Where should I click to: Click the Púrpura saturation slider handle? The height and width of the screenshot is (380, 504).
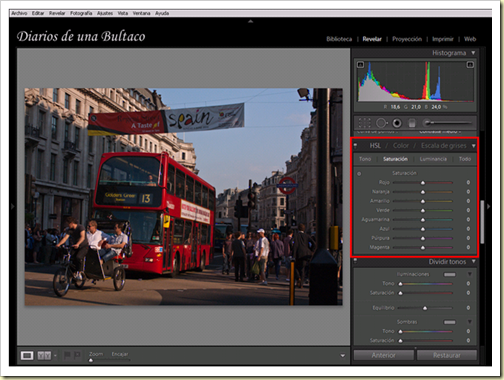pos(423,238)
